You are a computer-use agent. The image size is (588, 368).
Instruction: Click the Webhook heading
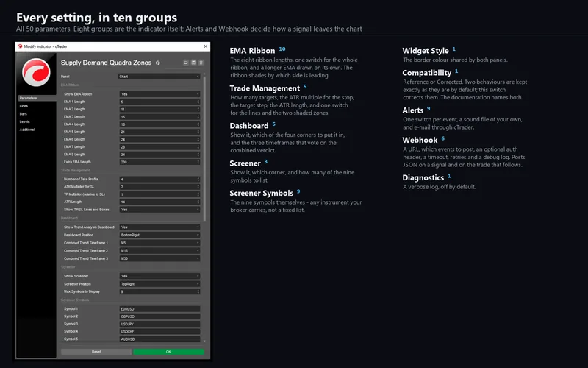[x=420, y=140]
